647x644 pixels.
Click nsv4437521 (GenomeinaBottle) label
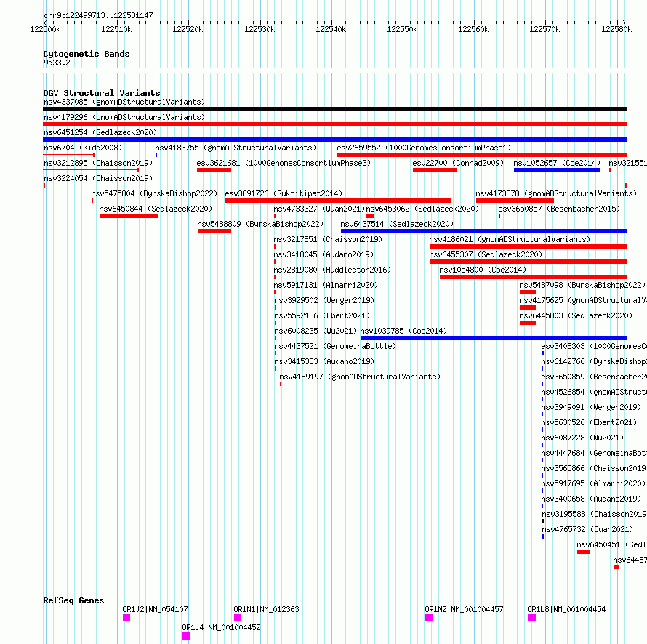(335, 346)
